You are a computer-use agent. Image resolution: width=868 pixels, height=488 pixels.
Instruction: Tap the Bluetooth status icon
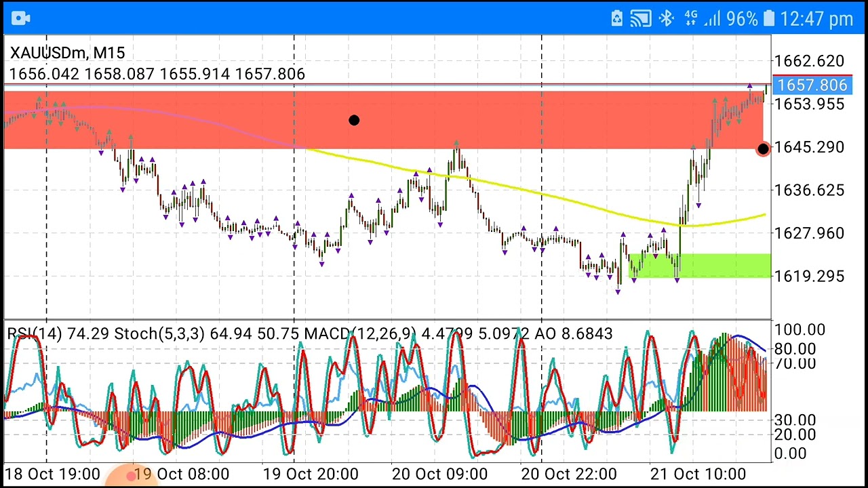(x=667, y=18)
